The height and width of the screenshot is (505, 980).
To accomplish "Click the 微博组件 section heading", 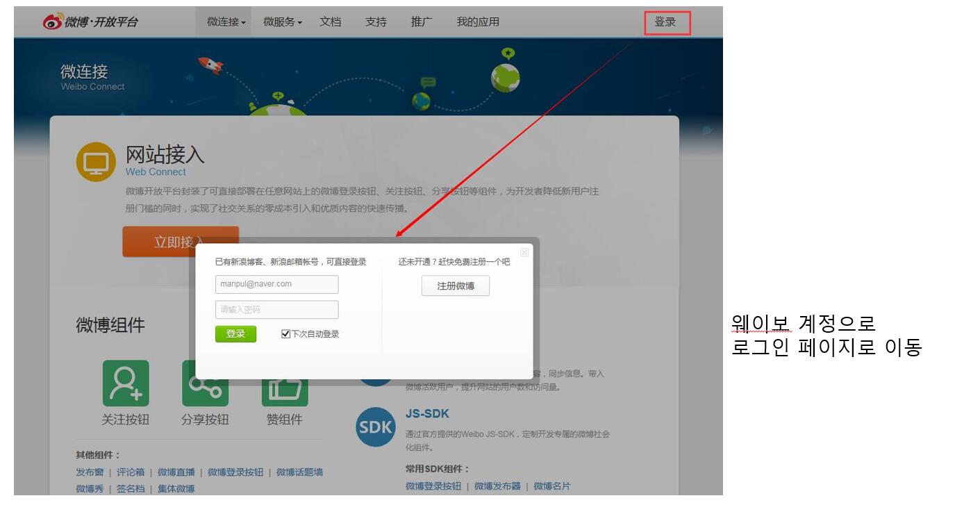I will [x=110, y=325].
